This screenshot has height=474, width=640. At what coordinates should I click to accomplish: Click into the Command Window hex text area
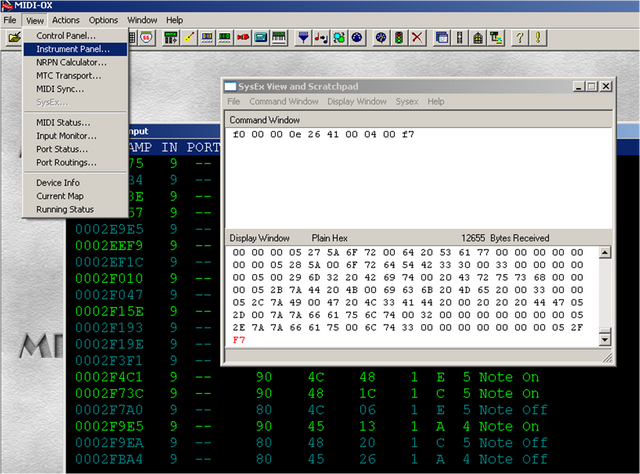[419, 178]
